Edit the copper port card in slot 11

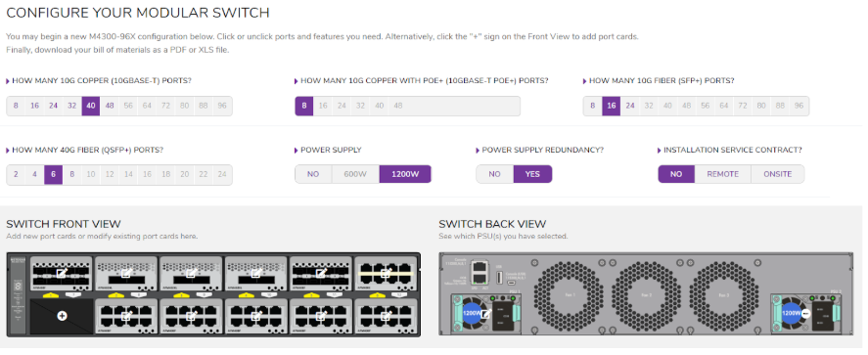click(321, 316)
